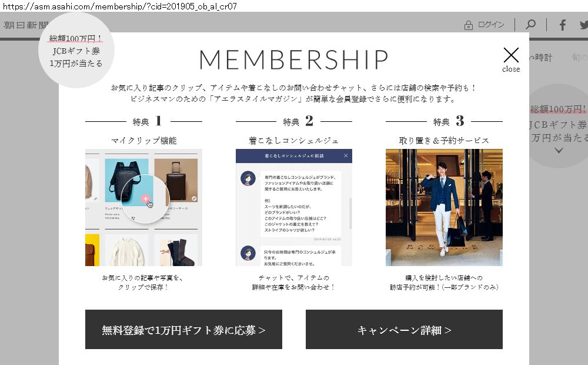Screen dimensions: 588x365
Task: Click the pink plus clip icon
Action: tap(145, 198)
